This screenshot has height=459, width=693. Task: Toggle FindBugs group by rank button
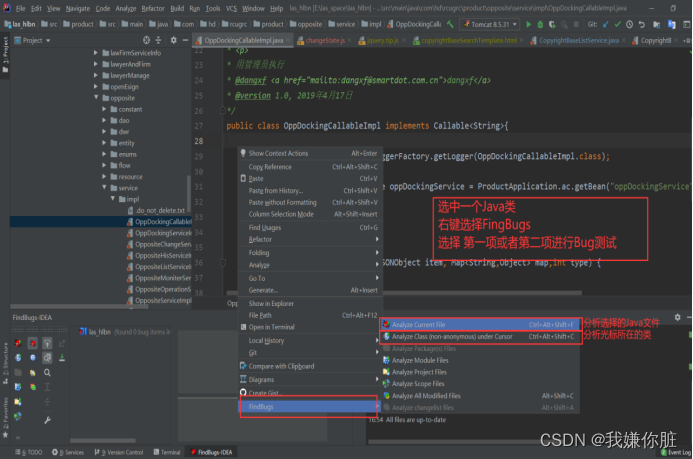(x=33, y=387)
